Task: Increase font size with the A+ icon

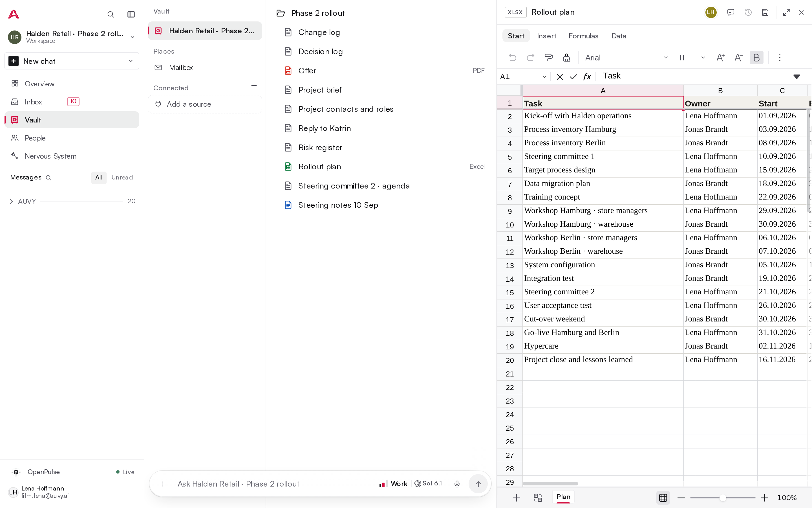Action: pyautogui.click(x=720, y=58)
